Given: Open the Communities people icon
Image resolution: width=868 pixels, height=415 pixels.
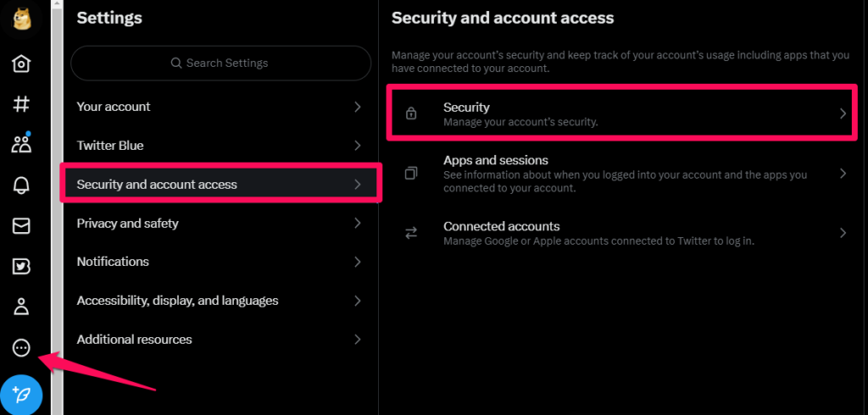Looking at the screenshot, I should (21, 145).
